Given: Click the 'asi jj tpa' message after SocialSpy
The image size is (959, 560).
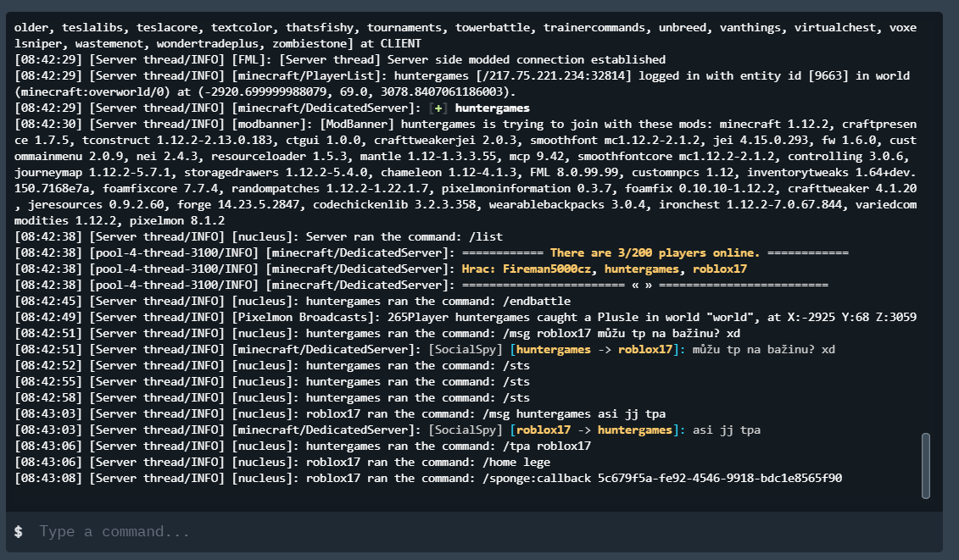Looking at the screenshot, I should (x=727, y=430).
